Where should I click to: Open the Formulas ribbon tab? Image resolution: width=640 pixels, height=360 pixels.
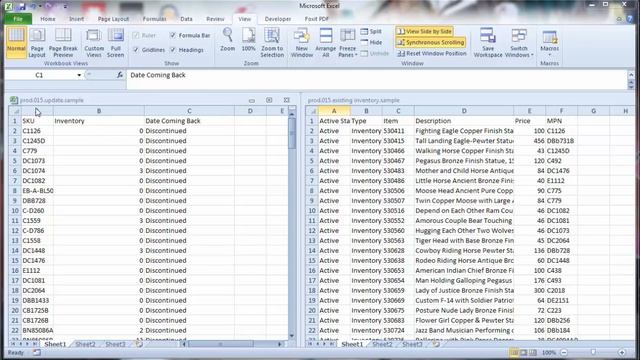pyautogui.click(x=154, y=19)
